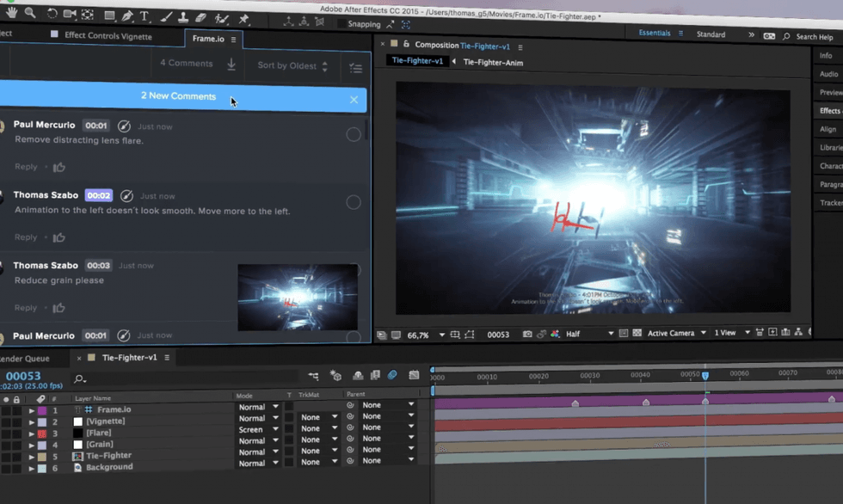Select the Unified Camera tool

click(x=70, y=15)
